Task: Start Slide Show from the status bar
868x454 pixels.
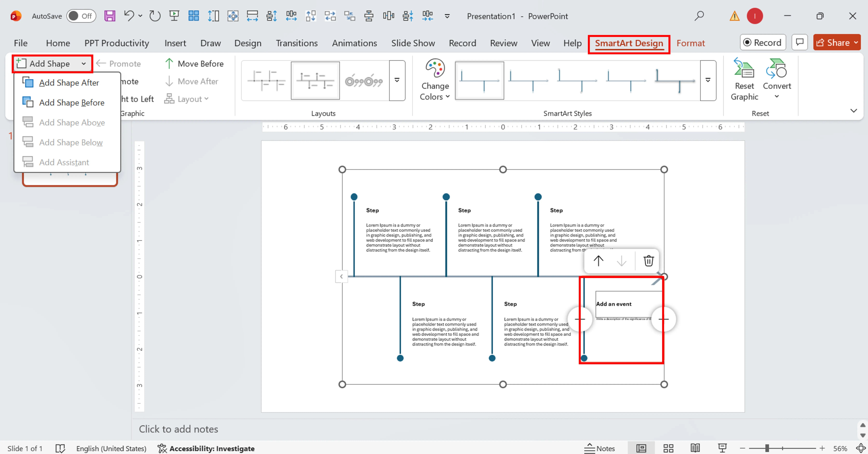Action: point(722,448)
